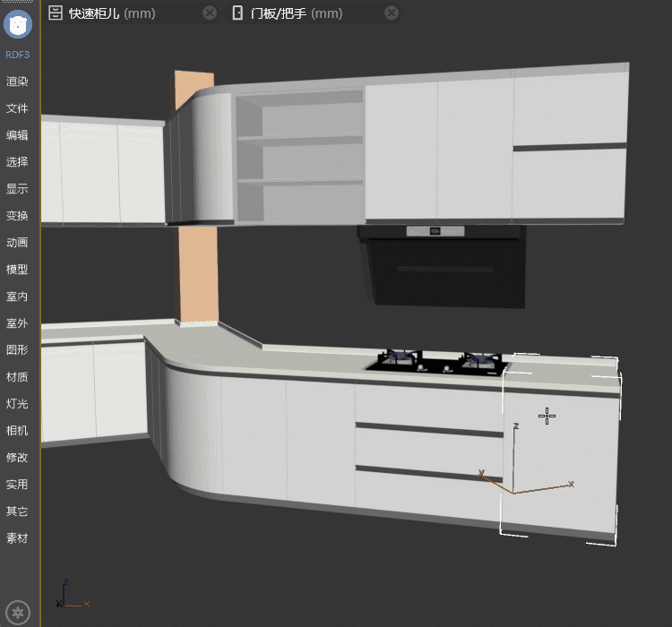Open the 模型 model menu
The height and width of the screenshot is (627, 672).
point(17,270)
